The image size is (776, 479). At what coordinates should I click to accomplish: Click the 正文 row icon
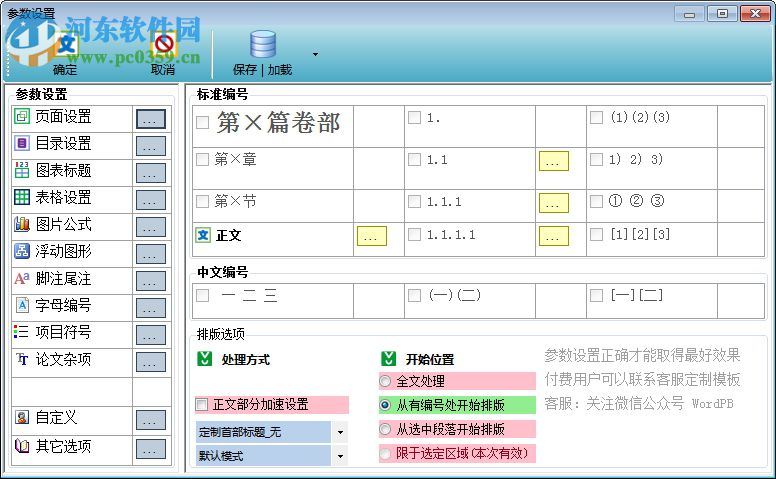tap(203, 235)
